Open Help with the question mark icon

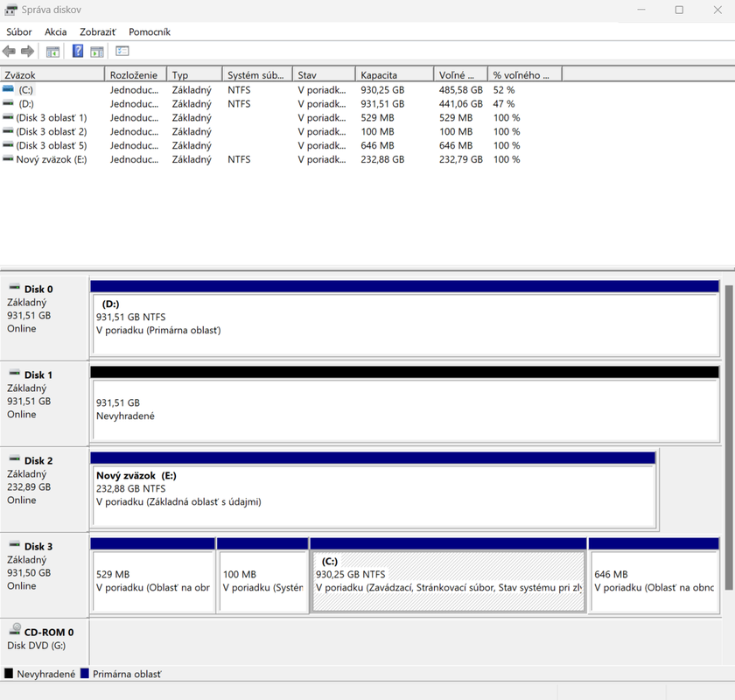[78, 51]
